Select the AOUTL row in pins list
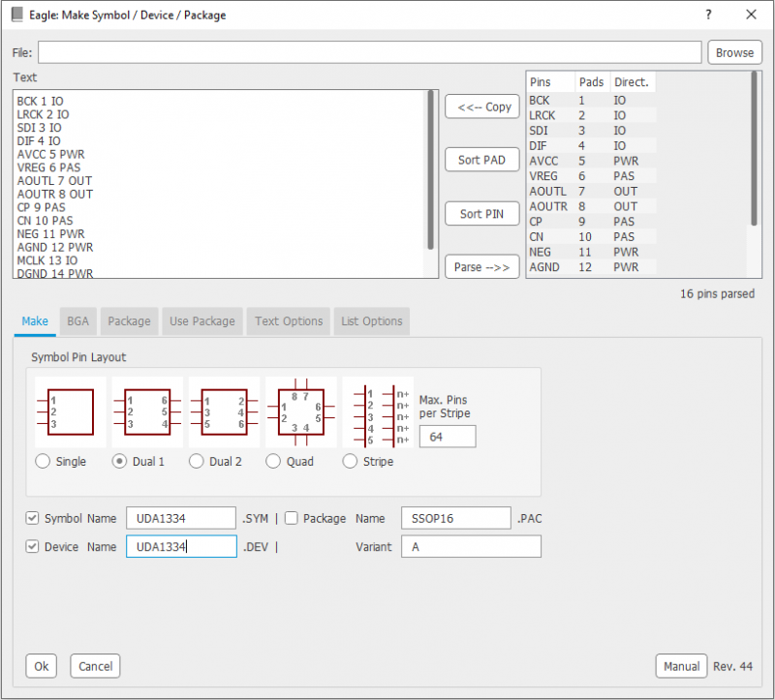This screenshot has height=700, width=775. click(x=591, y=191)
